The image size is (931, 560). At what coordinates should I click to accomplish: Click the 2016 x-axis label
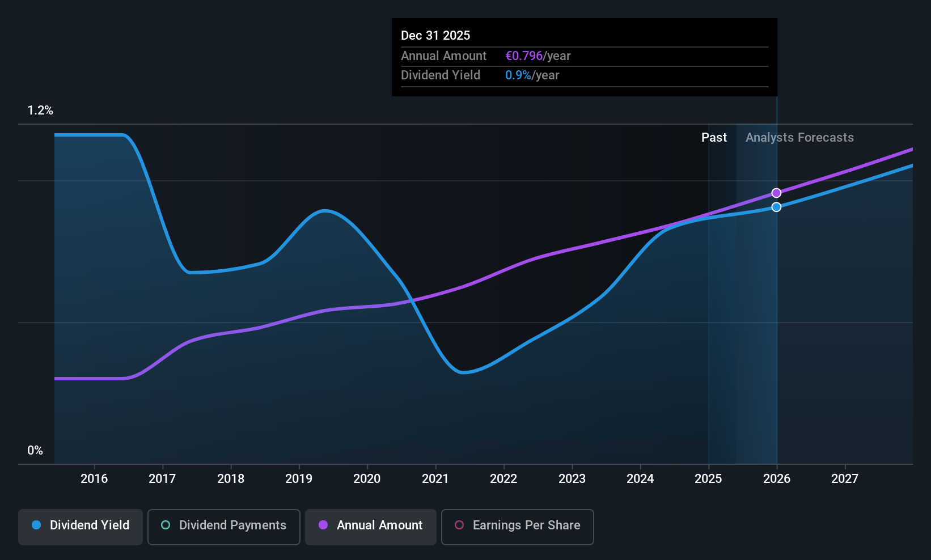click(x=94, y=479)
